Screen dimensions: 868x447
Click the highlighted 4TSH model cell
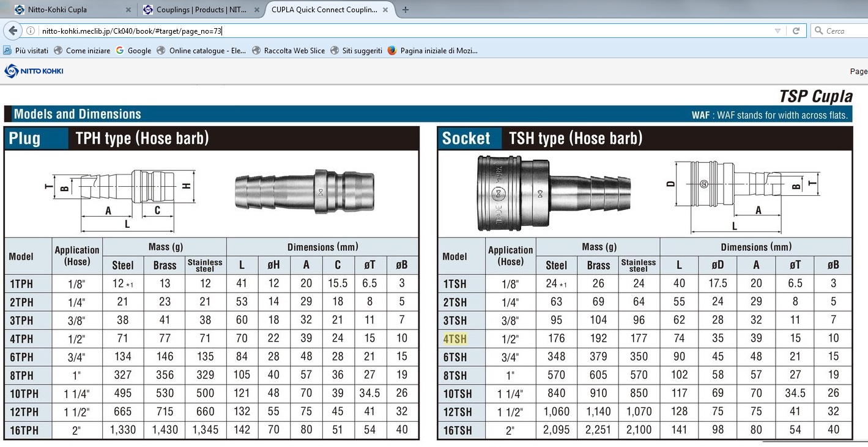[454, 339]
